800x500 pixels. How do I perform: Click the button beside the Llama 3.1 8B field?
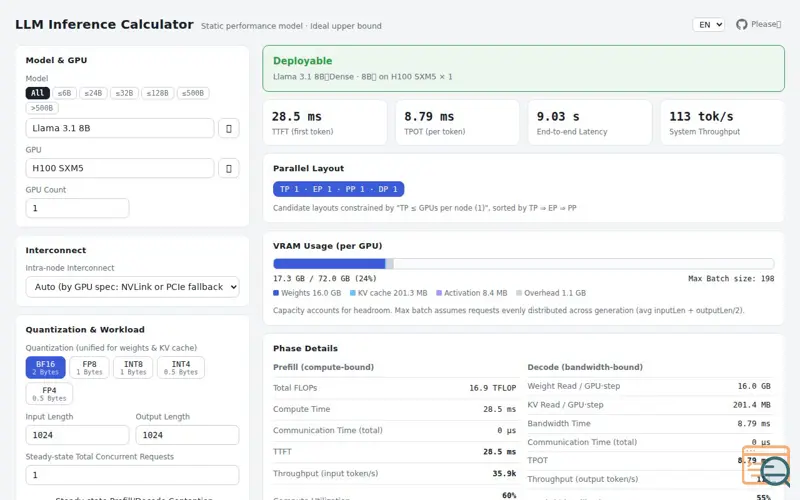tap(229, 129)
